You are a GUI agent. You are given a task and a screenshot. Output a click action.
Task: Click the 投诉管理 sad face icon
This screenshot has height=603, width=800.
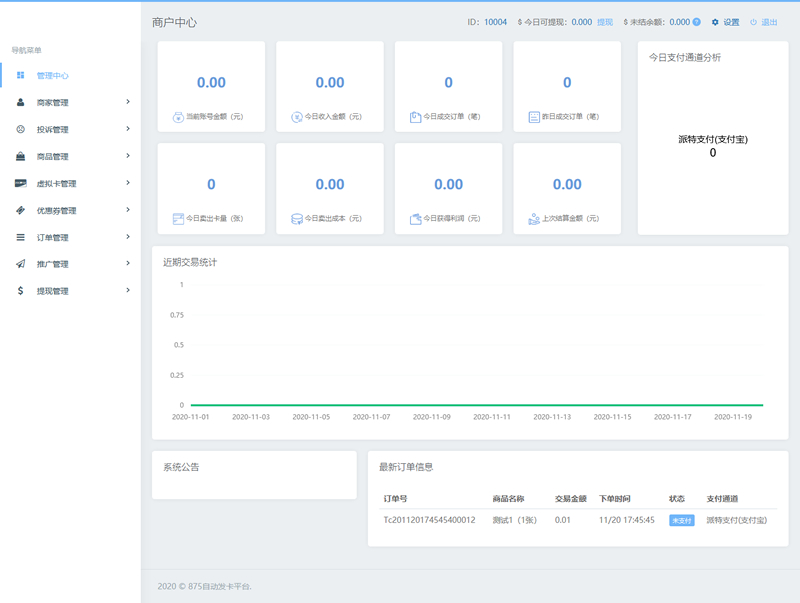point(21,130)
